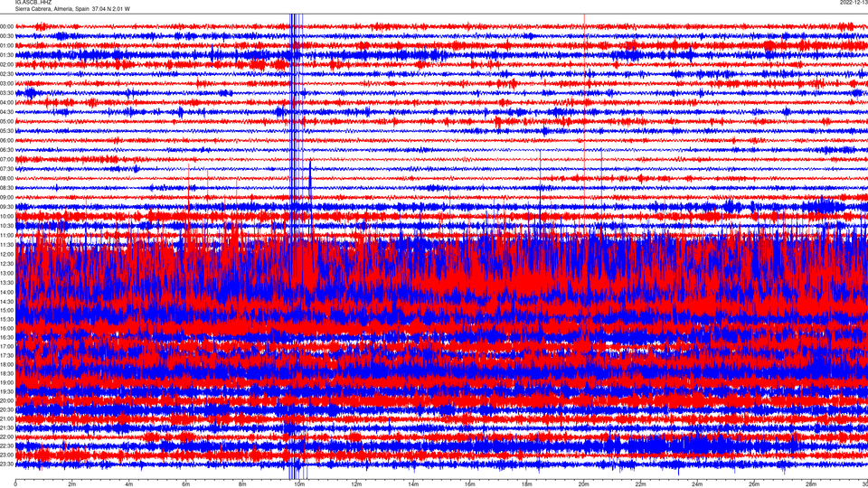Select the 00:00 time row label
The height and width of the screenshot is (488, 868).
click(7, 26)
